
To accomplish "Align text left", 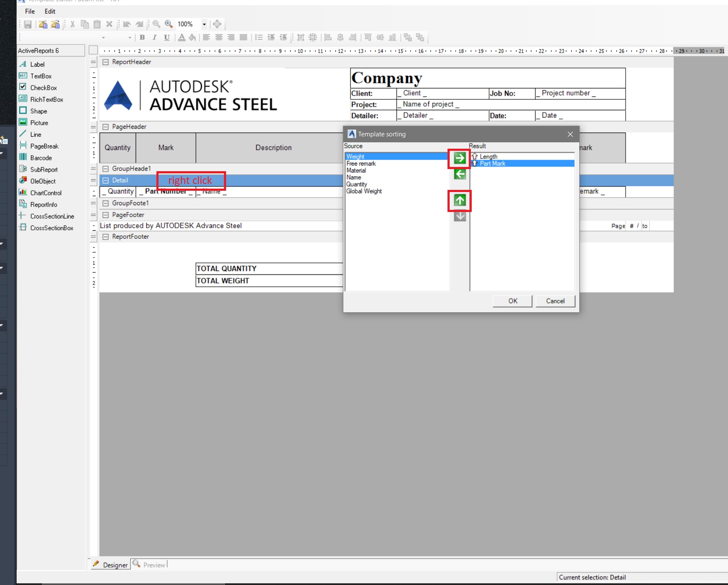I will click(207, 37).
